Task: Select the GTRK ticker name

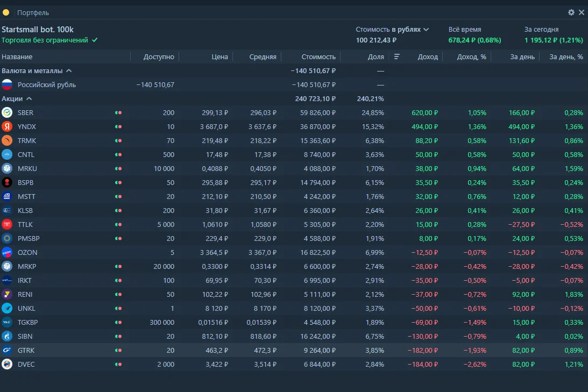Action: tap(26, 351)
